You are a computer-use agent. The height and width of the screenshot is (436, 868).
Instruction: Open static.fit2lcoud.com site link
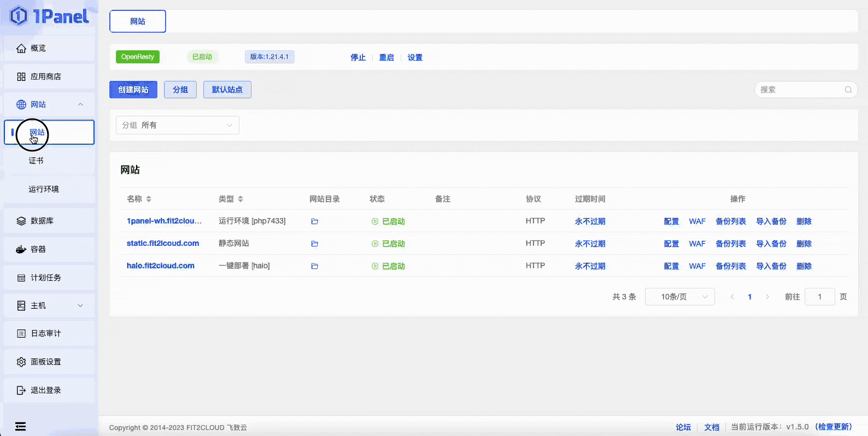point(163,243)
